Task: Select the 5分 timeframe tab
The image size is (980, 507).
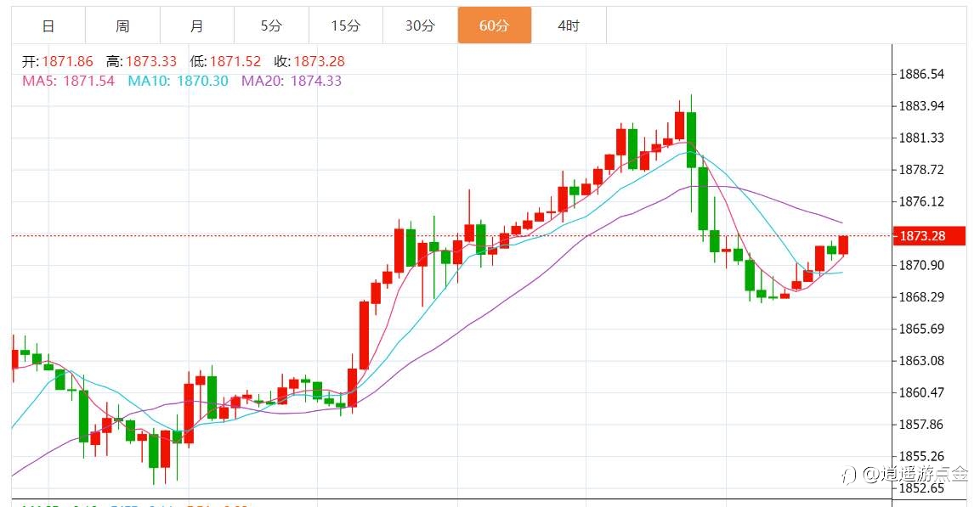Action: 271,25
